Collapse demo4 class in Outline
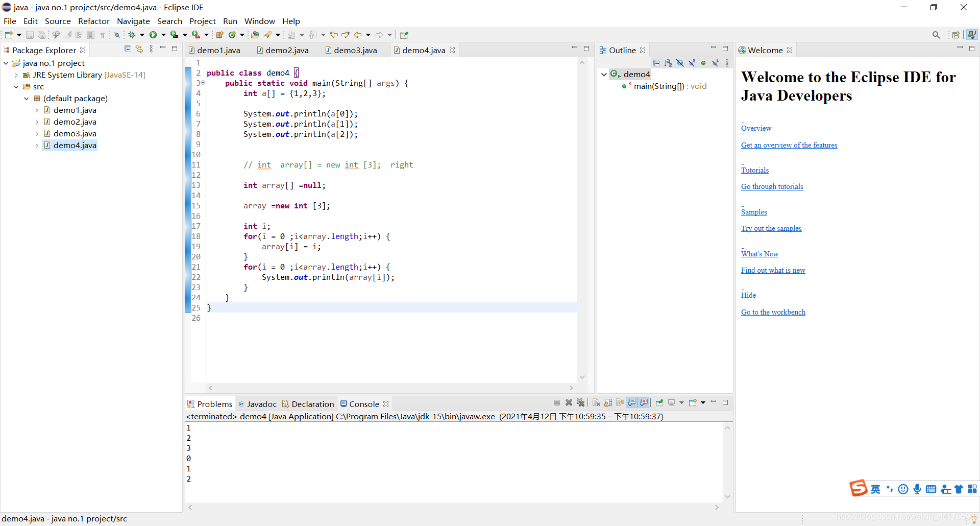980x526 pixels. pos(604,74)
